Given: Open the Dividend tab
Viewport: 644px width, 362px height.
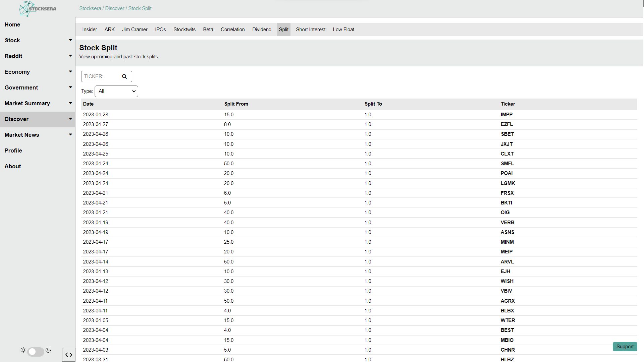Looking at the screenshot, I should (262, 29).
